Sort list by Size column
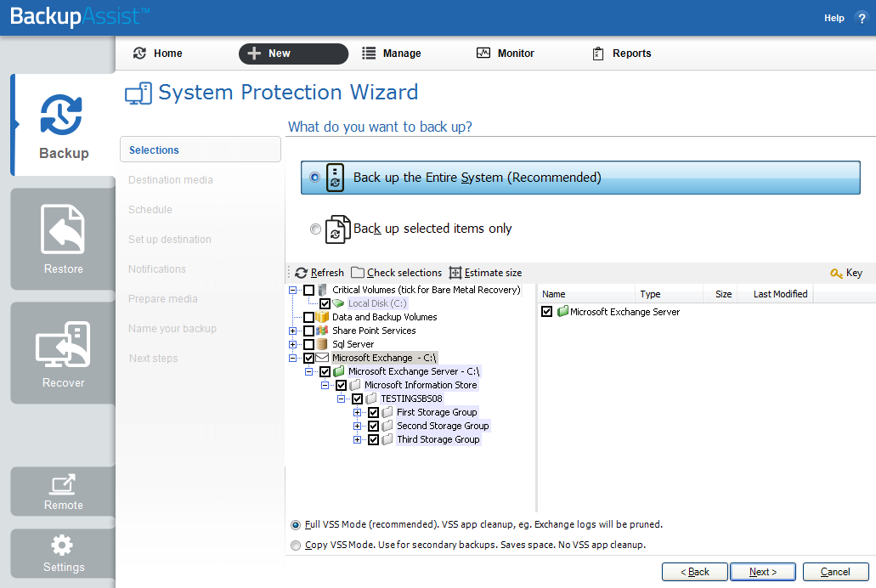The image size is (876, 588). (x=721, y=294)
